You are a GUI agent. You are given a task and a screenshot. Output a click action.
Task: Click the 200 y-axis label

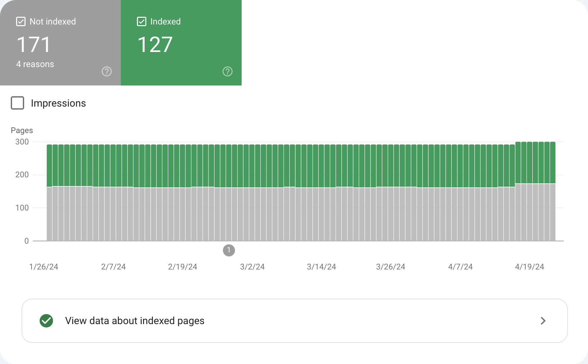(22, 175)
